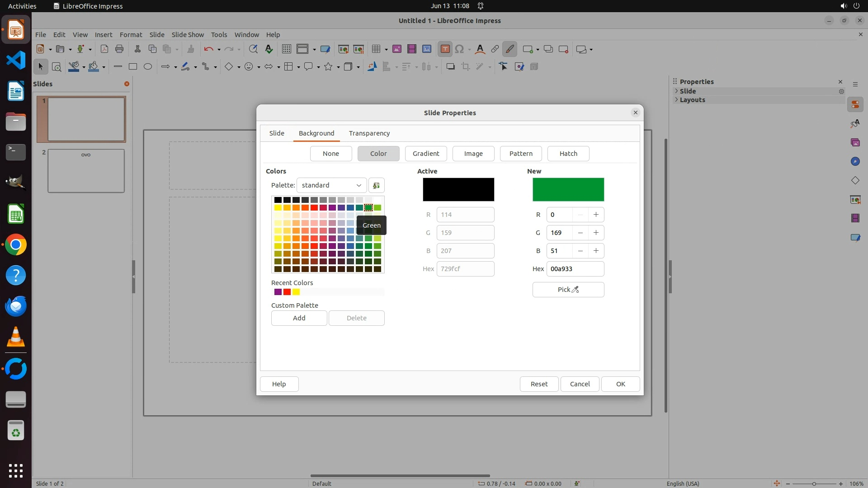Open the Slide Show menu

tap(187, 35)
